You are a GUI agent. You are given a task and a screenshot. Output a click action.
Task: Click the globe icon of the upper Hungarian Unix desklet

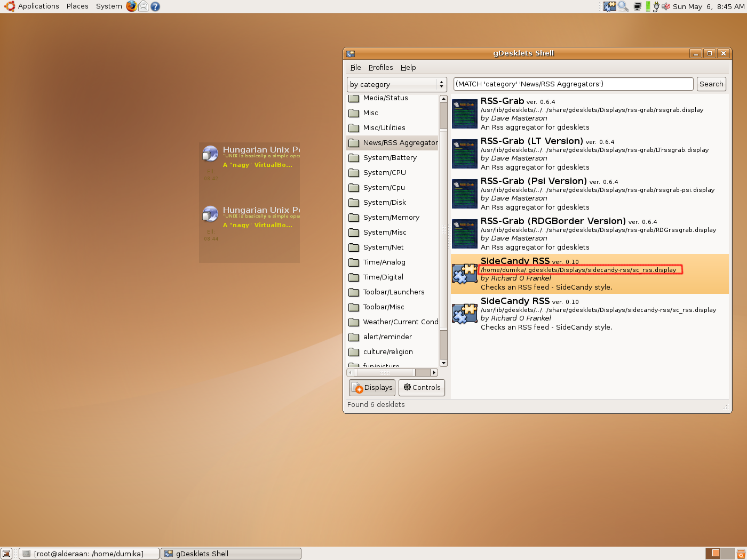click(210, 154)
